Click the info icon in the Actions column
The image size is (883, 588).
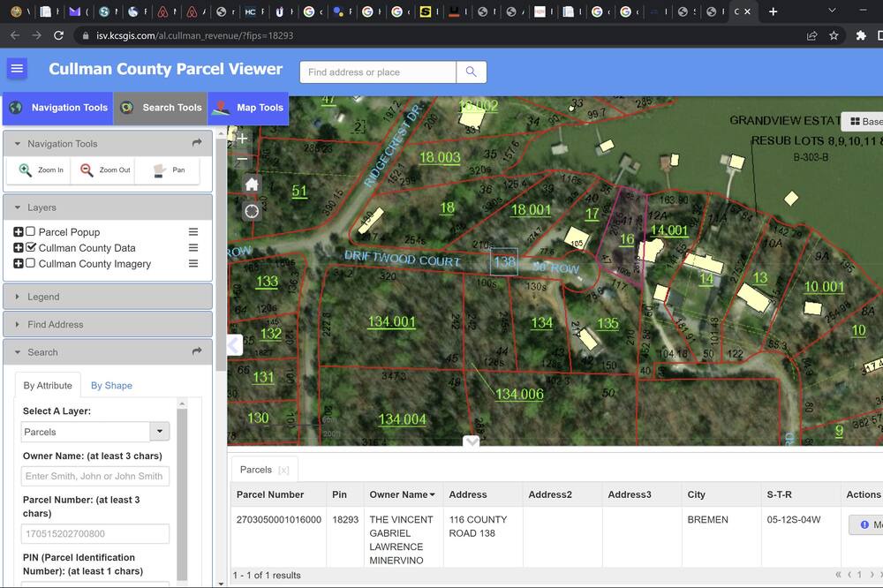point(864,524)
